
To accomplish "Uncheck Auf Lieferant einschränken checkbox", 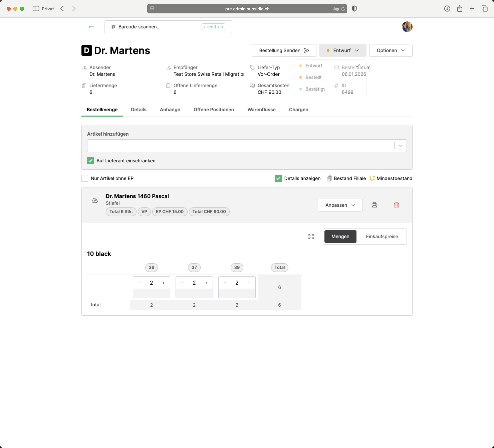I will coord(90,161).
